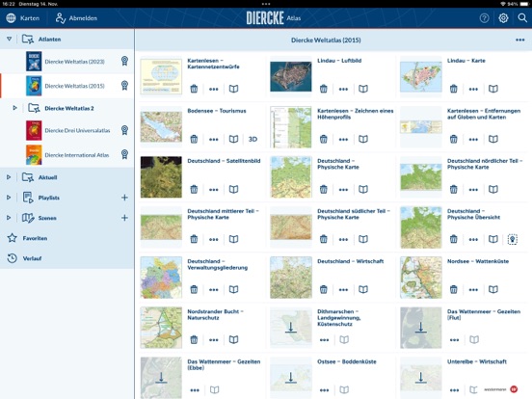Collapse the Atlanten section
Screen dimensions: 532x399
pos(10,39)
